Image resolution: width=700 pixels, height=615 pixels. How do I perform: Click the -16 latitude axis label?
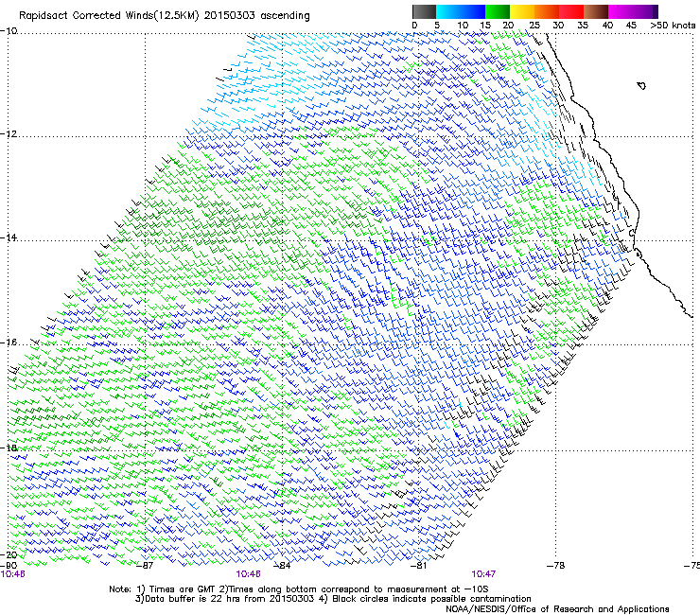click(9, 343)
